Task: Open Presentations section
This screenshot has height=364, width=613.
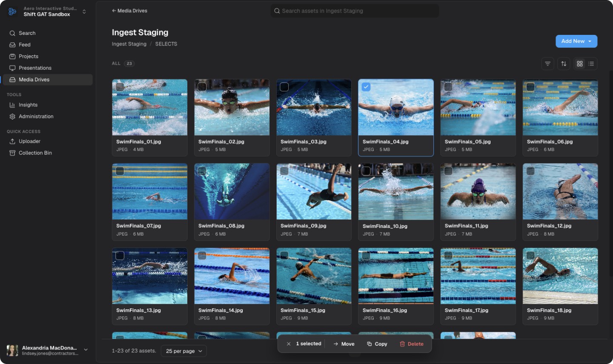Action: click(48, 68)
